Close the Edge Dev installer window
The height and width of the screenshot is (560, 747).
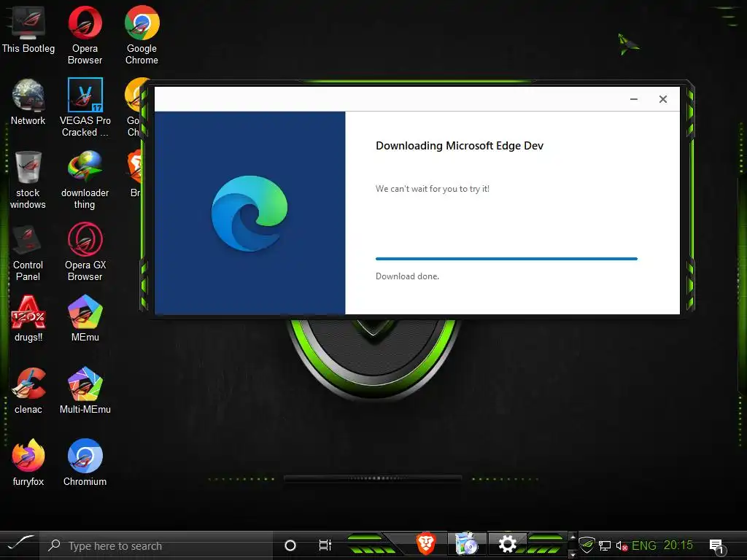pyautogui.click(x=662, y=99)
